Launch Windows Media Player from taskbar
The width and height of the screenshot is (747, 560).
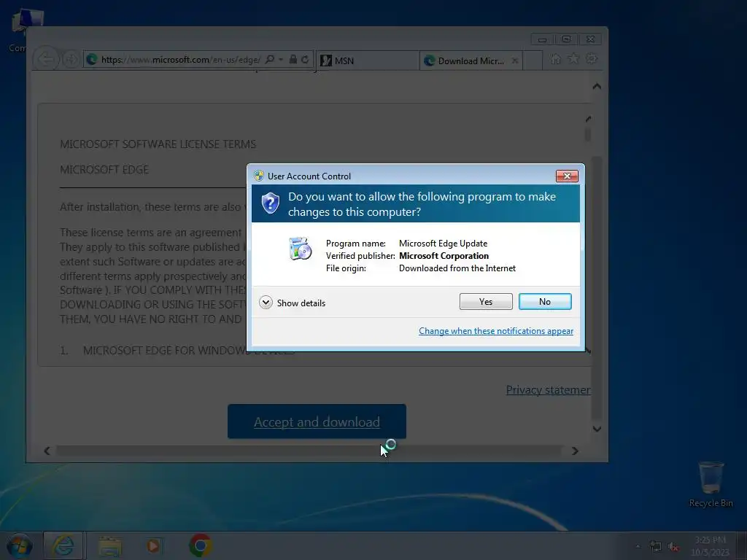[153, 545]
